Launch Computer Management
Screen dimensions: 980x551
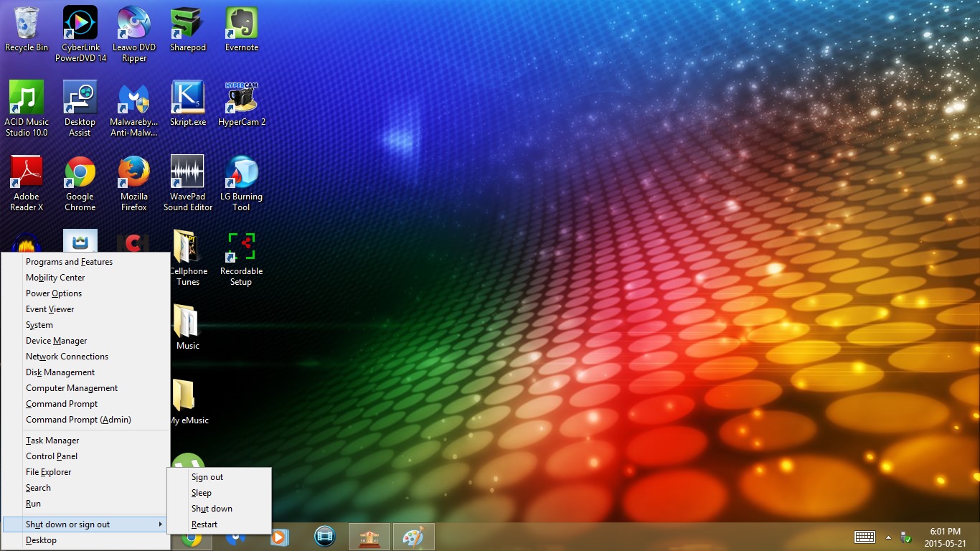[x=86, y=388]
